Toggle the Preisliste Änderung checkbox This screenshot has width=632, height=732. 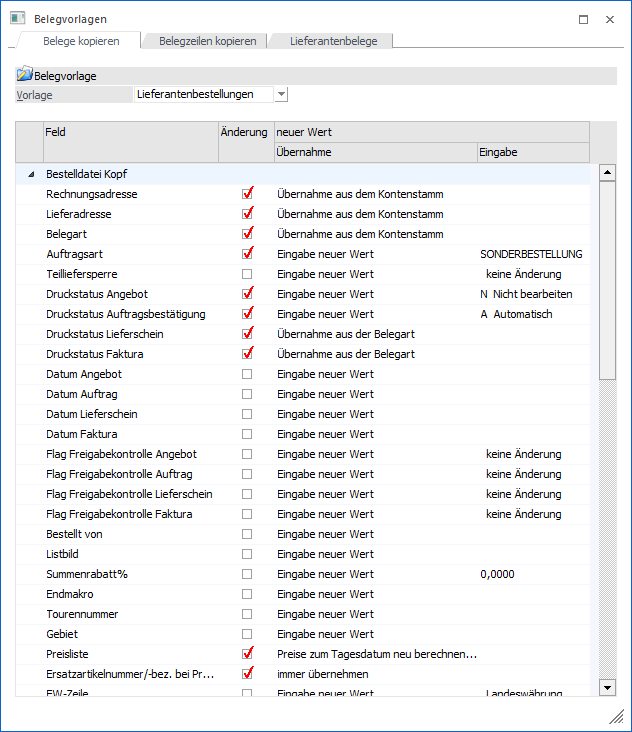[247, 654]
